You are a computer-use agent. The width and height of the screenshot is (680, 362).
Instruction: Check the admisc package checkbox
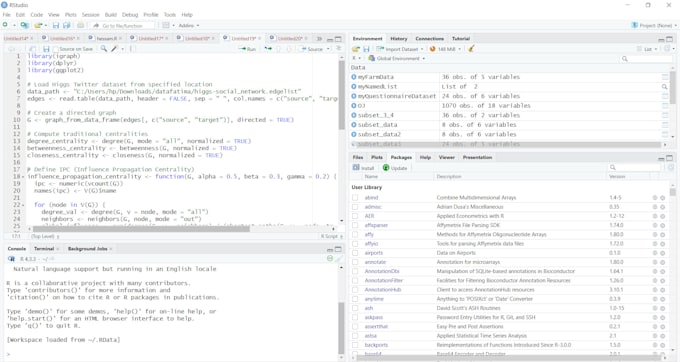355,207
